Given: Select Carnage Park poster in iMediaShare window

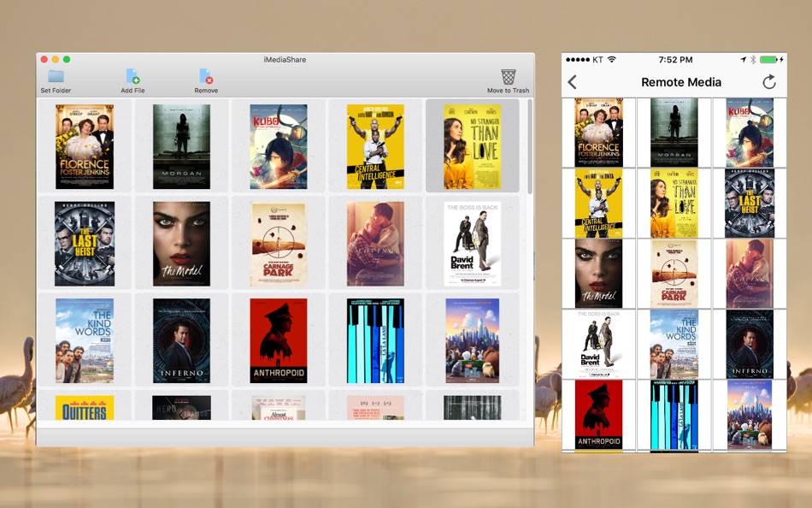Looking at the screenshot, I should tap(279, 244).
